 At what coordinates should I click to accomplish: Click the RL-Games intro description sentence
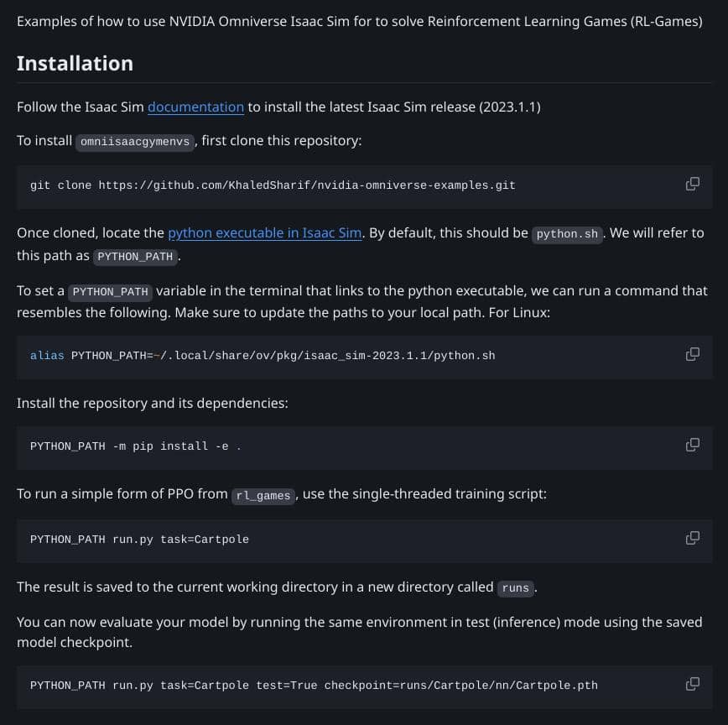[359, 20]
